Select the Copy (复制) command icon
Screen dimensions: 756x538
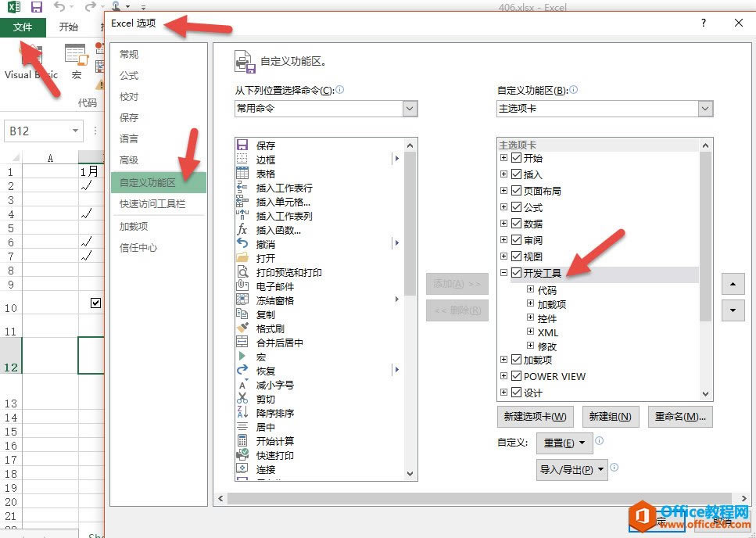(242, 314)
